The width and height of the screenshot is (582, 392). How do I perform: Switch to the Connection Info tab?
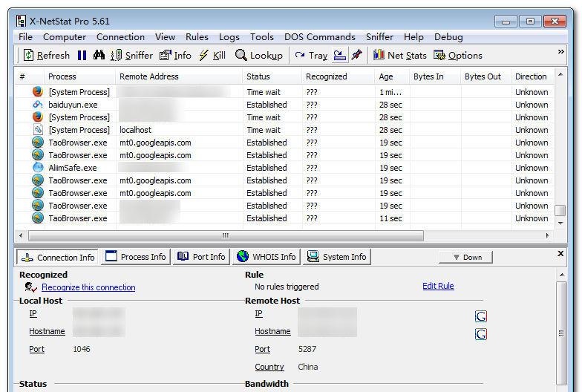[x=58, y=257]
